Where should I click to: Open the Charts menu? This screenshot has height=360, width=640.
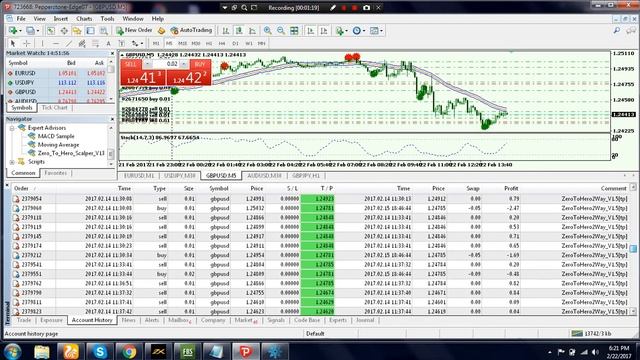coord(84,19)
